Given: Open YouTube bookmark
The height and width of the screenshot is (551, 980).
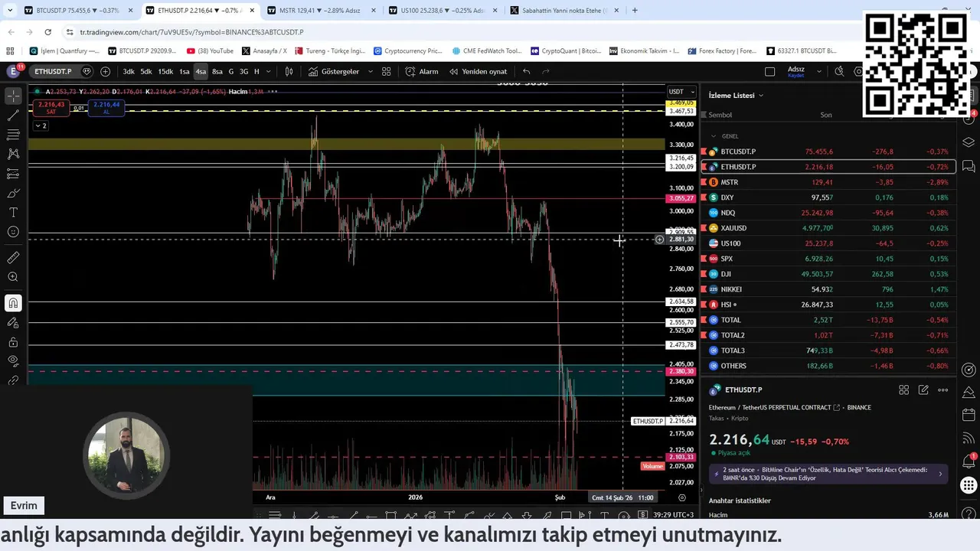Looking at the screenshot, I should click(210, 51).
